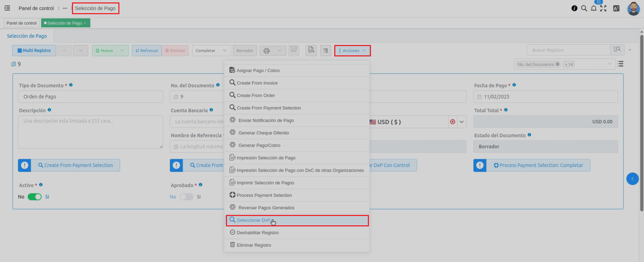The height and width of the screenshot is (262, 644).
Task: Switch to the Panel de control tab
Action: (21, 23)
